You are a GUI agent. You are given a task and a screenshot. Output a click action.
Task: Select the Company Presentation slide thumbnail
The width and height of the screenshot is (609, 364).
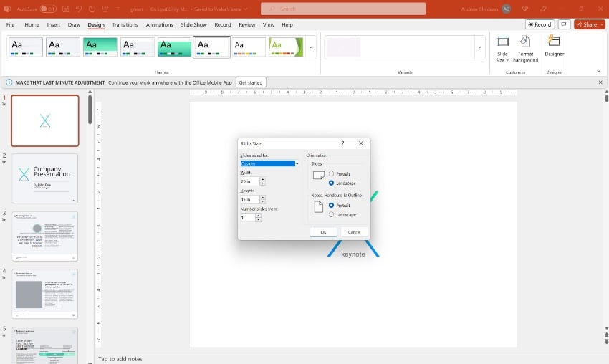pos(45,178)
